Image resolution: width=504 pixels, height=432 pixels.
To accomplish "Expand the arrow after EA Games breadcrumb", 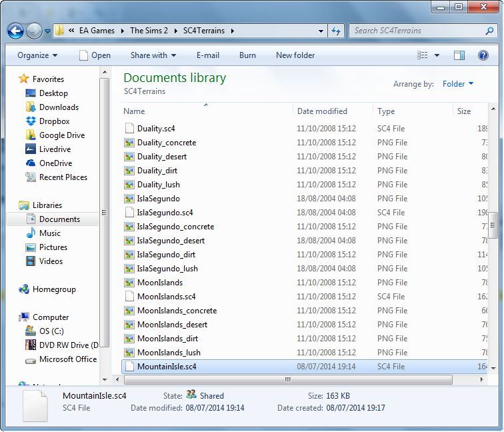I will pyautogui.click(x=123, y=31).
